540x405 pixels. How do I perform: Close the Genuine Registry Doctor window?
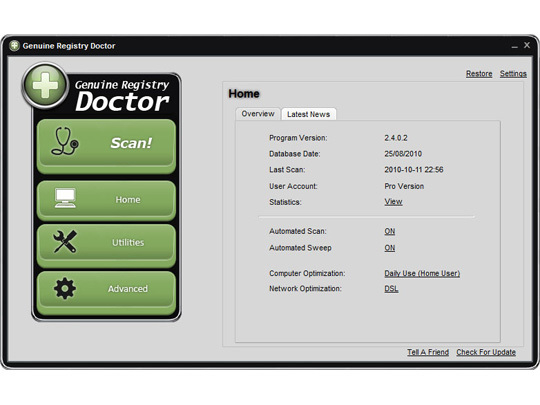coord(527,45)
